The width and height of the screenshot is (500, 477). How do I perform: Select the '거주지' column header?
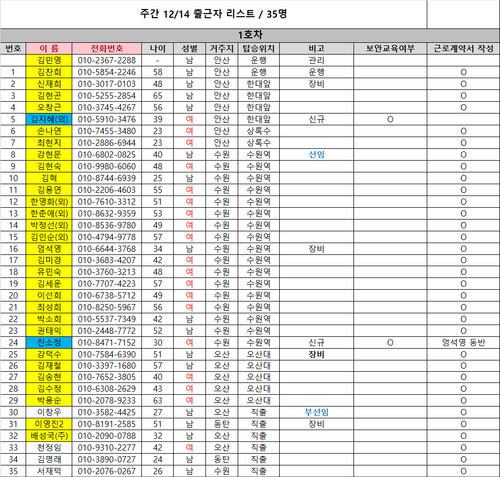[x=222, y=49]
